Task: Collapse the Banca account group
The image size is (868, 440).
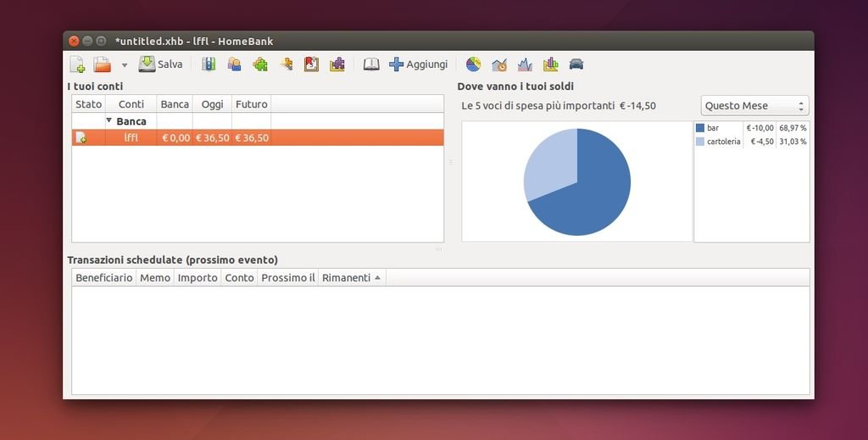Action: 109,120
